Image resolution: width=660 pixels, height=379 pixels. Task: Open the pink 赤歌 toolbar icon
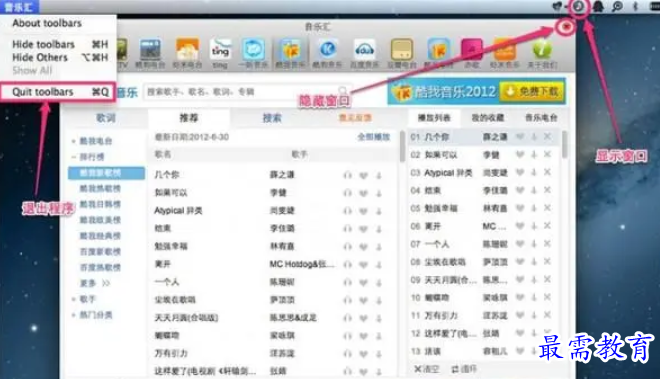click(472, 53)
